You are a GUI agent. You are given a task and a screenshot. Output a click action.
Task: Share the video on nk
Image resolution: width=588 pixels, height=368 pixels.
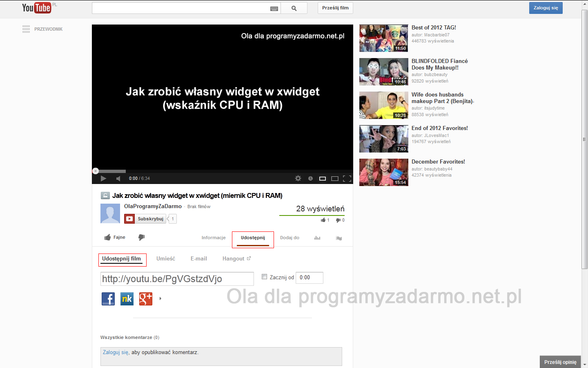[x=127, y=299]
